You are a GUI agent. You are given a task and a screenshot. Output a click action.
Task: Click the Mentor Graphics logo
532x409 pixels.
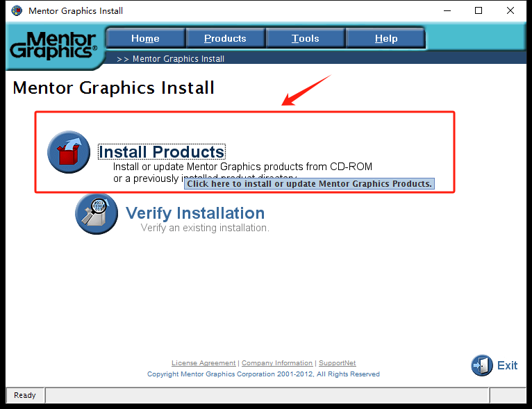[53, 45]
